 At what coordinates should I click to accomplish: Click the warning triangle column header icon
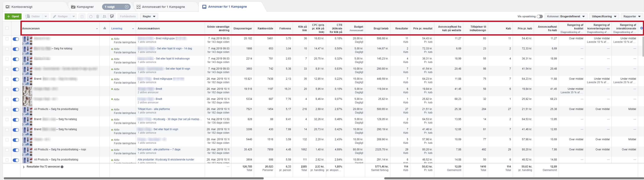(104, 28)
